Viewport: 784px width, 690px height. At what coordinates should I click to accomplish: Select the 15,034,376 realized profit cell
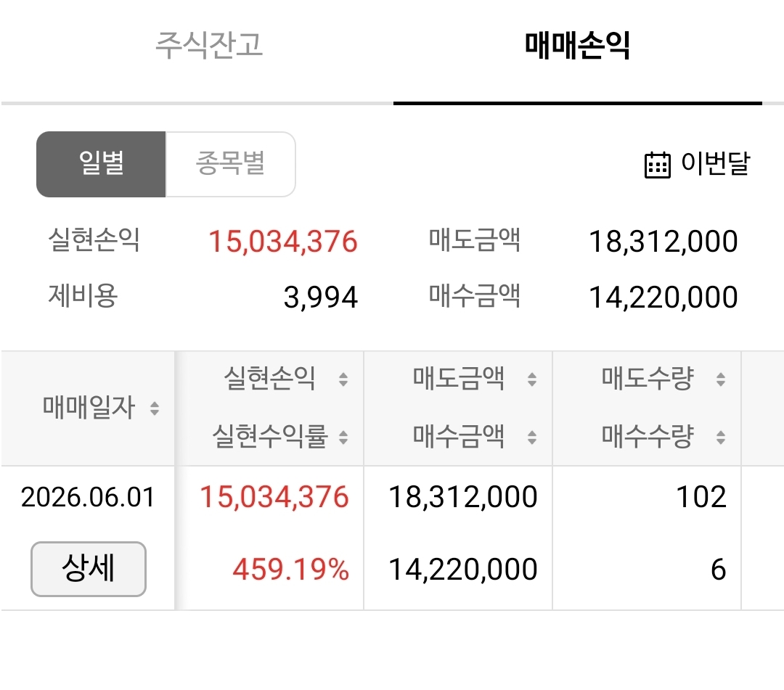[x=274, y=497]
